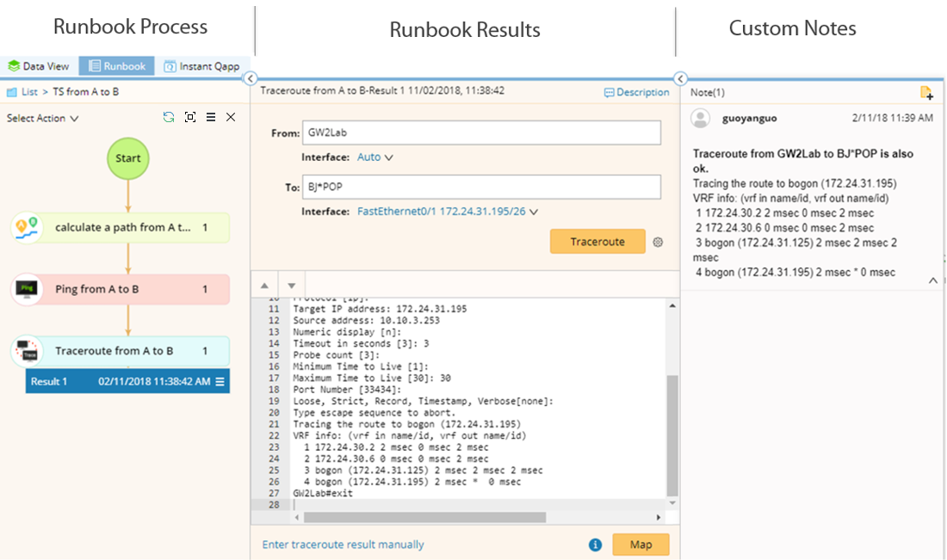947x560 pixels.
Task: Click the fit-to-view icon in the runbook toolbar
Action: click(190, 118)
